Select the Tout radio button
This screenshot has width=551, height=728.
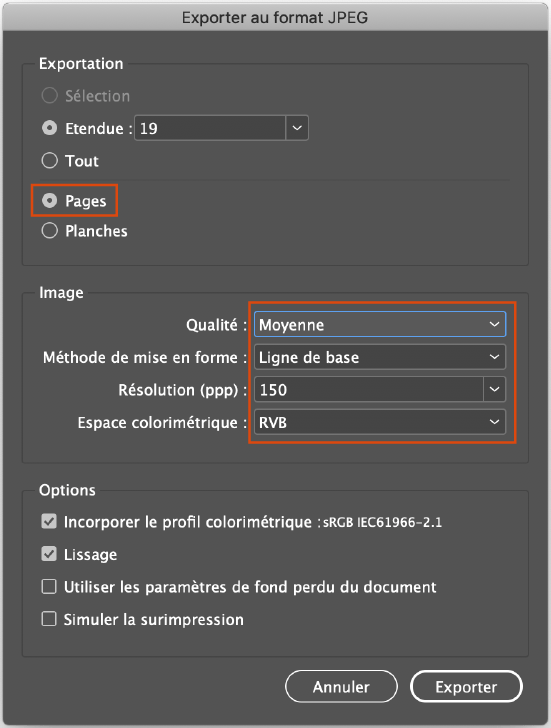tap(49, 161)
